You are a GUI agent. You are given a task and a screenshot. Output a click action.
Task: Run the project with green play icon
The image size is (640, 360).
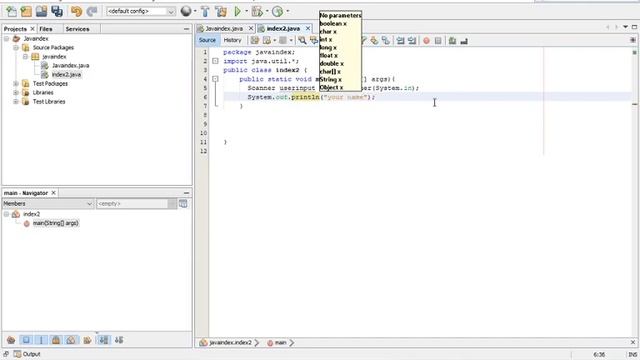click(237, 11)
